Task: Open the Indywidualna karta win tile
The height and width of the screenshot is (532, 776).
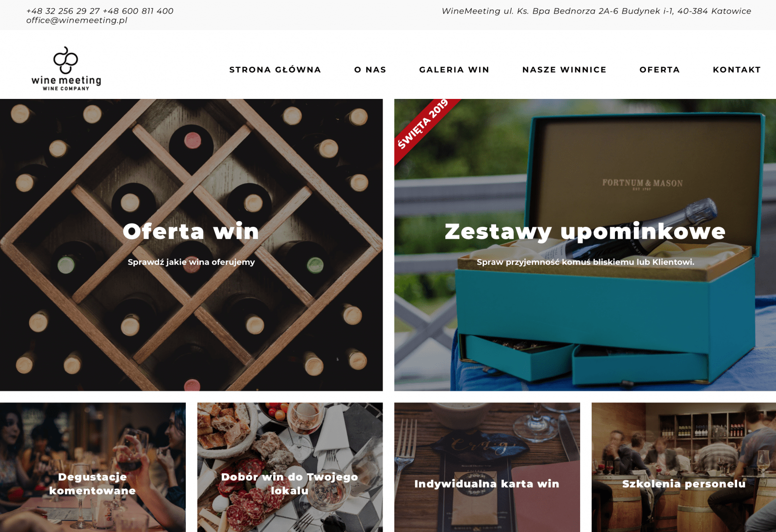Action: [x=487, y=467]
